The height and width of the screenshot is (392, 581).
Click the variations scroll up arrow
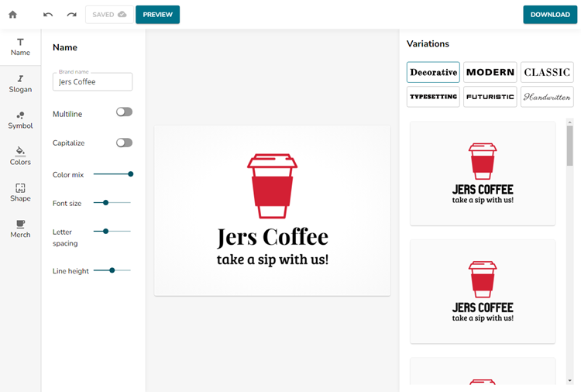click(569, 122)
